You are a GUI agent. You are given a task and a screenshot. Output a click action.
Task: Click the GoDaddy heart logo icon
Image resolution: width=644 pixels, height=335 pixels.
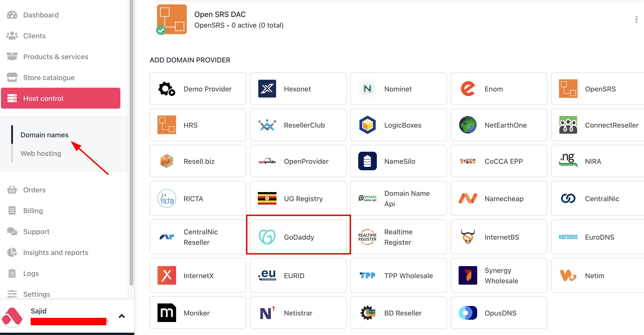tap(267, 237)
